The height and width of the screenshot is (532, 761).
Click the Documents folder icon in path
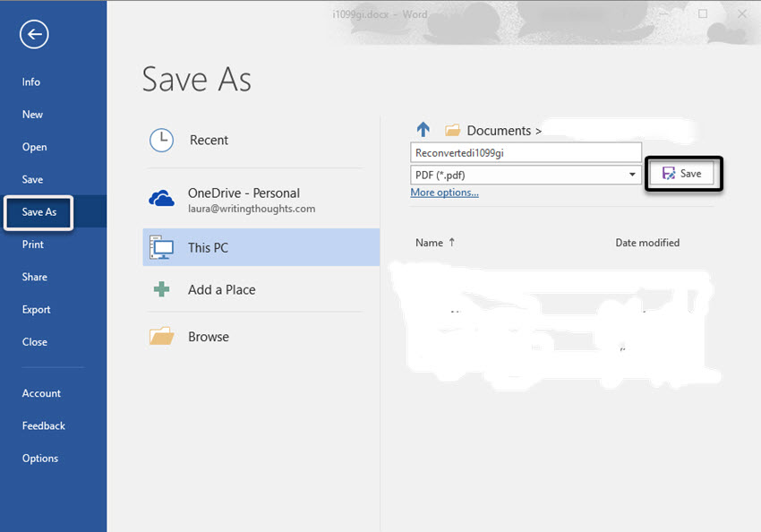click(452, 130)
